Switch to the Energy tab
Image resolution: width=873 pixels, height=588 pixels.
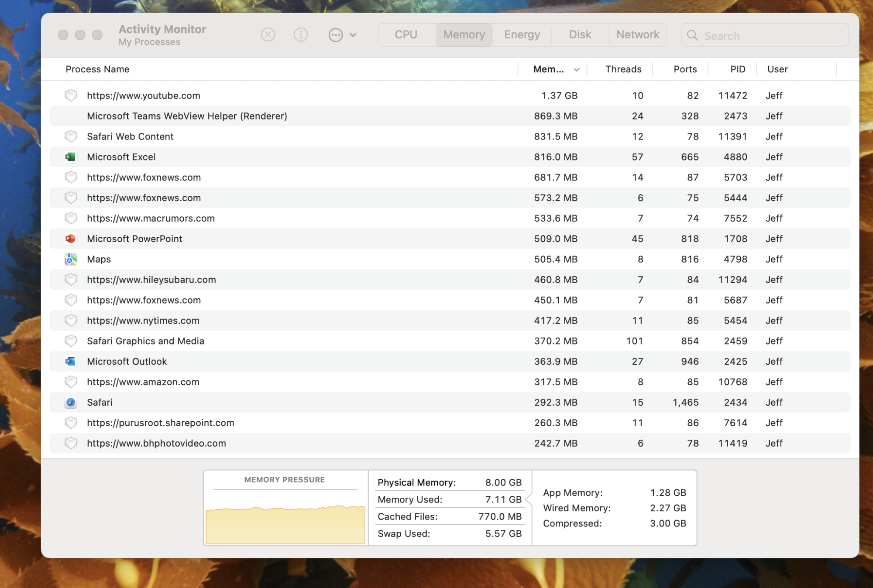point(521,34)
